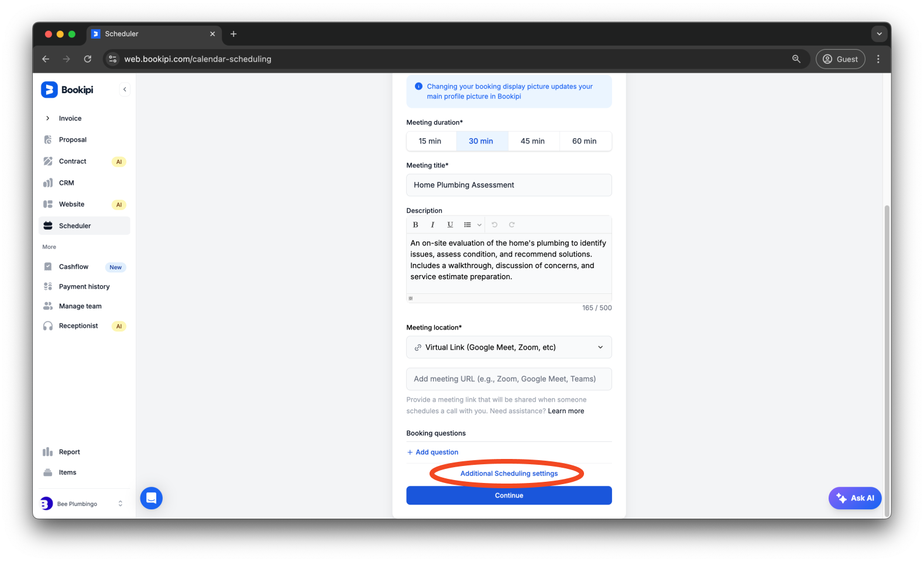Click the Payment history icon

coord(48,287)
